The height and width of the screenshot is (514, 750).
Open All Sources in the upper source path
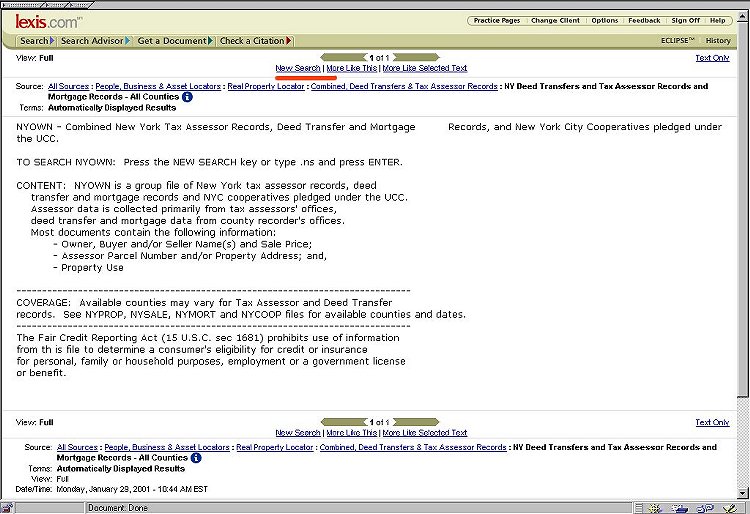tap(68, 87)
